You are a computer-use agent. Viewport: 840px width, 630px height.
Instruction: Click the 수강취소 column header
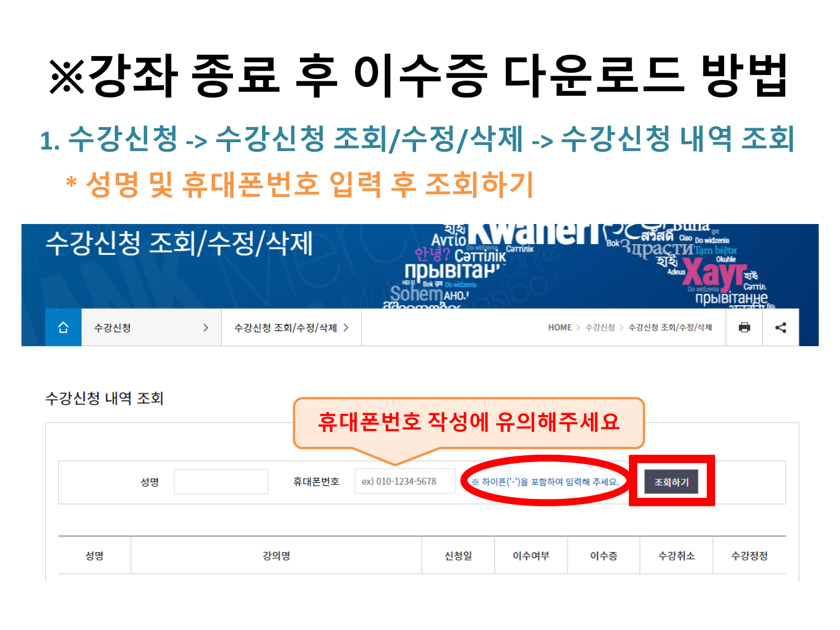(676, 556)
